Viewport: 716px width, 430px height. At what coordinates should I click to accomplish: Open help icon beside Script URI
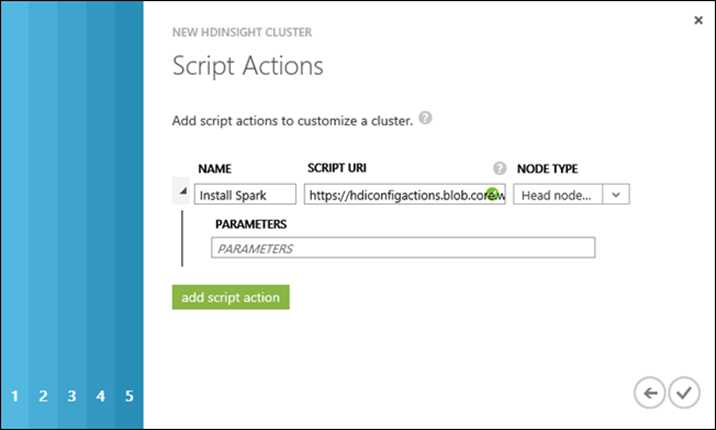pyautogui.click(x=500, y=168)
